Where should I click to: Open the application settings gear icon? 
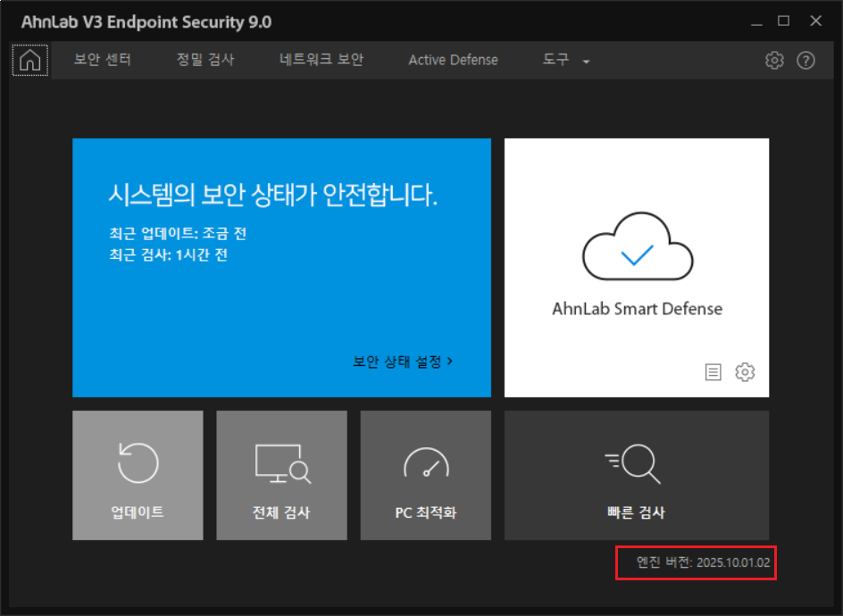tap(774, 60)
